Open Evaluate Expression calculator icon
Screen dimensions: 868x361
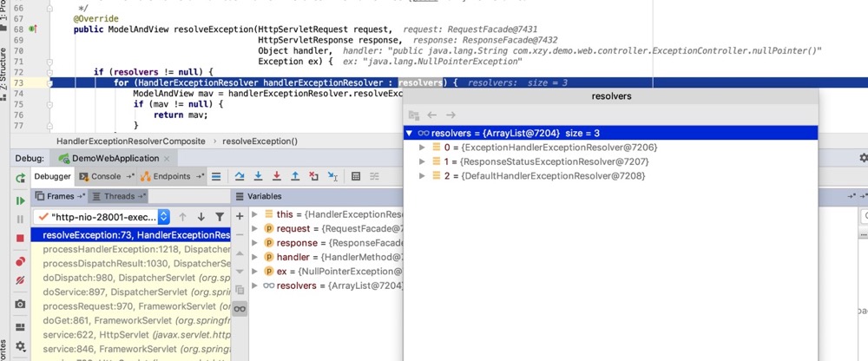(356, 177)
